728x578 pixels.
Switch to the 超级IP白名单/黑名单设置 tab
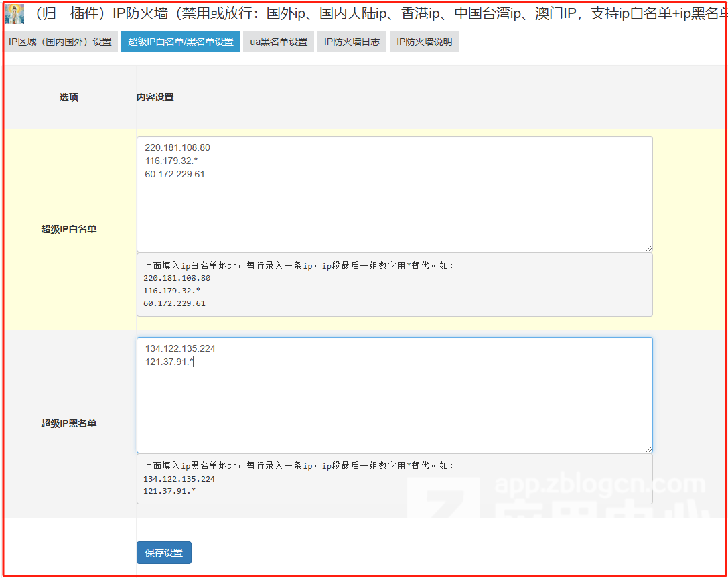[x=180, y=42]
